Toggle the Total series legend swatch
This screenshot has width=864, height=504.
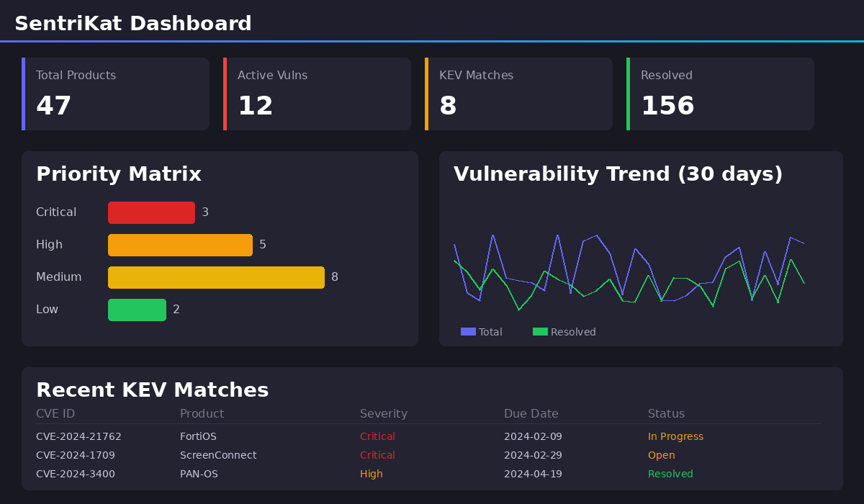[x=468, y=332]
